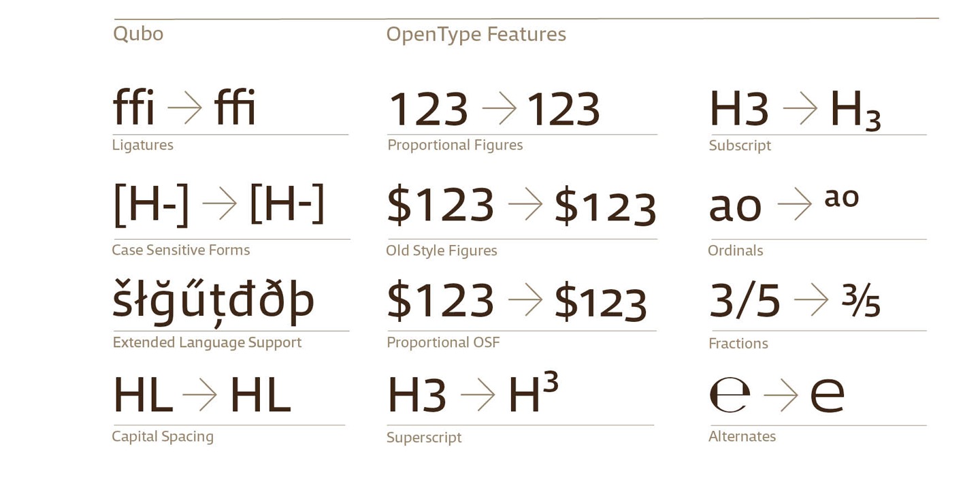Viewport: 980px width, 490px height.
Task: Click the OpenType Features heading
Action: 476,35
